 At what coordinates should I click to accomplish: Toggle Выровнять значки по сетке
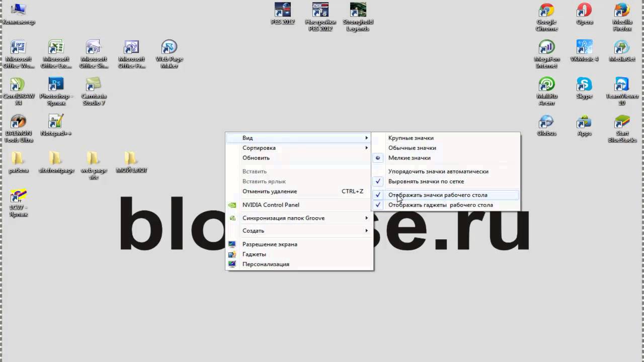[446, 182]
